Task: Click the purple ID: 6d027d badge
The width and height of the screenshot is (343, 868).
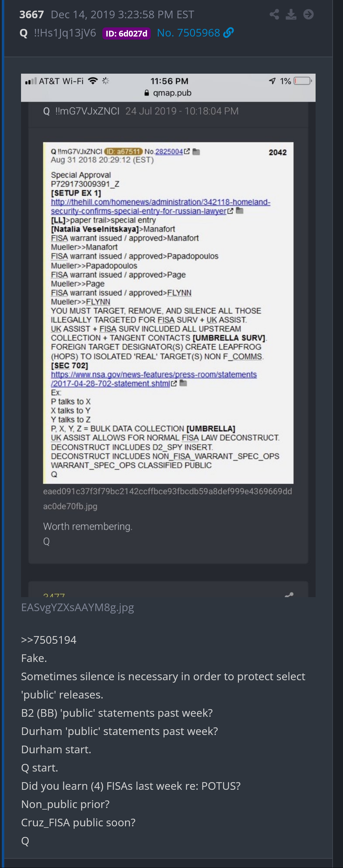Action: pyautogui.click(x=126, y=33)
